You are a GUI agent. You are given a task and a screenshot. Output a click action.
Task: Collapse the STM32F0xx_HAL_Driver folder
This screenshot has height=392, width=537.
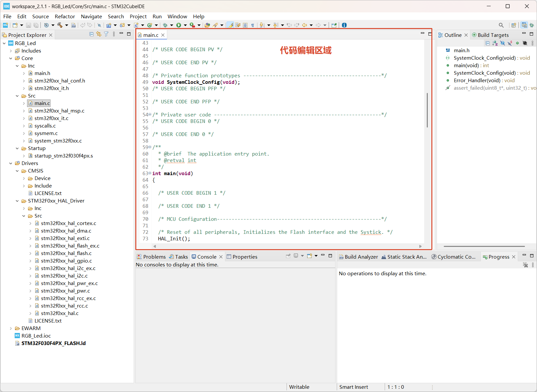[x=17, y=201]
